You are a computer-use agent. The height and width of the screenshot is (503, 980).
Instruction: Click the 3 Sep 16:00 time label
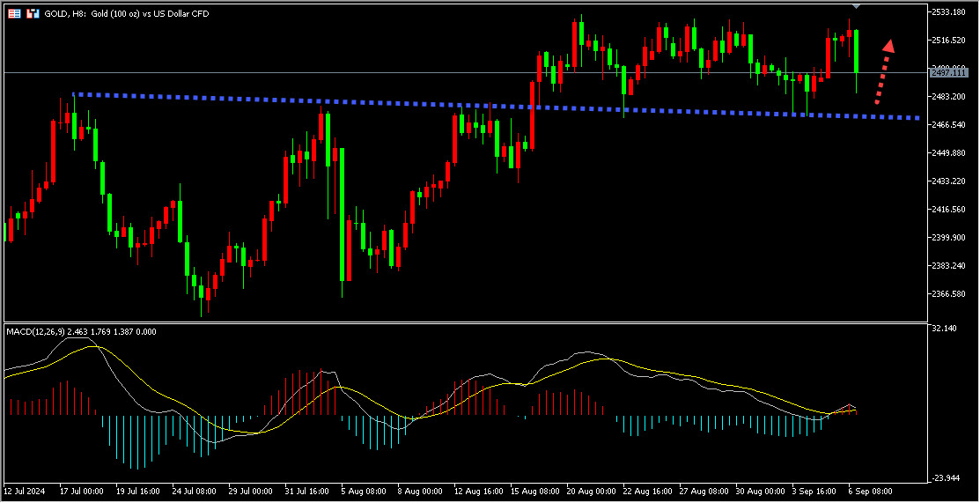[813, 492]
